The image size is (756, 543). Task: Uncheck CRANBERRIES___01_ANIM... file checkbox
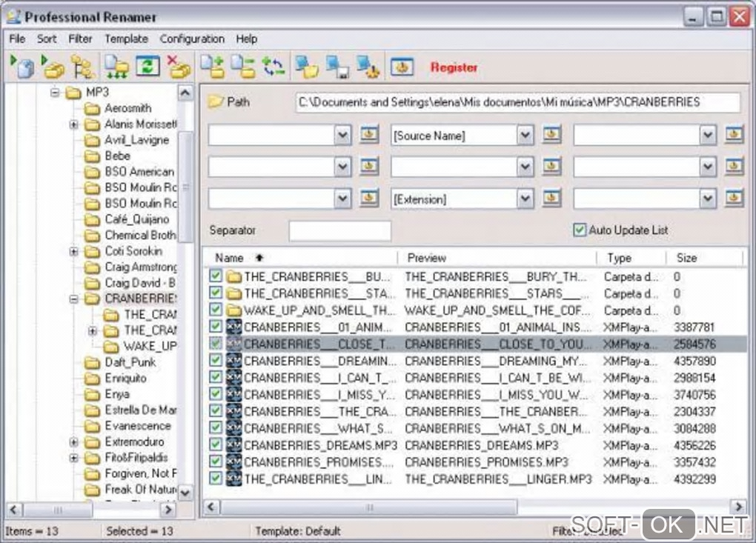coord(216,327)
